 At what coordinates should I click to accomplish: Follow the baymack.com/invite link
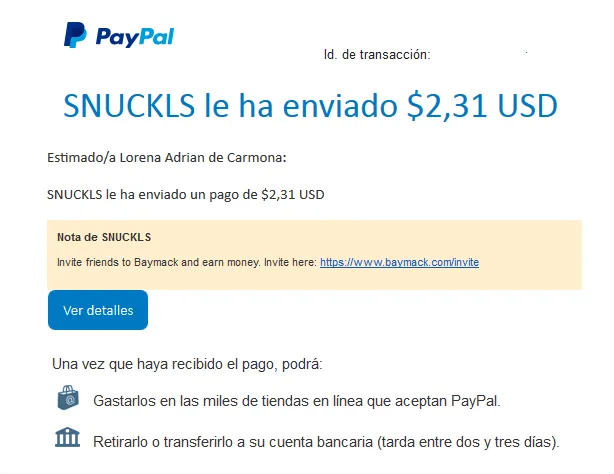[399, 262]
